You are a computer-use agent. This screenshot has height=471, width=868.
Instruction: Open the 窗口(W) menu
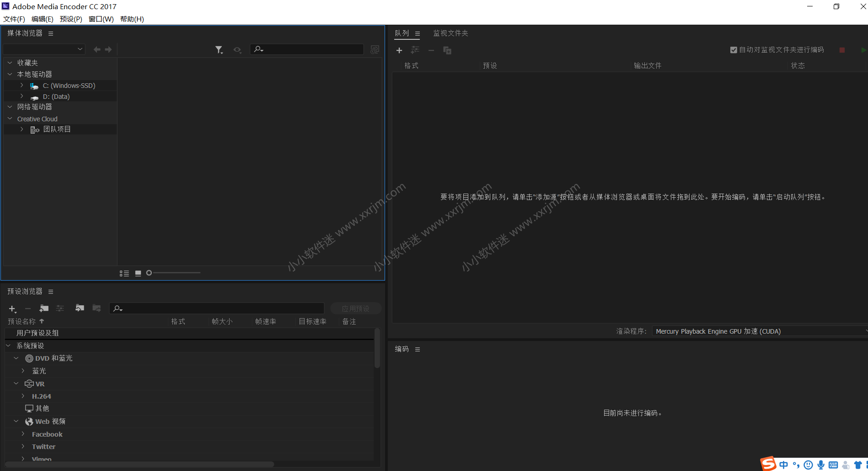(101, 19)
